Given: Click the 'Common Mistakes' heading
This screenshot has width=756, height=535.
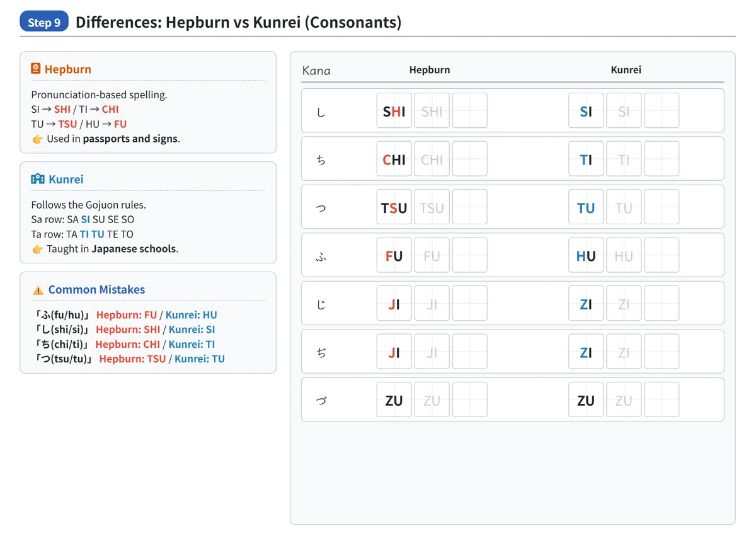Looking at the screenshot, I should pyautogui.click(x=96, y=290).
